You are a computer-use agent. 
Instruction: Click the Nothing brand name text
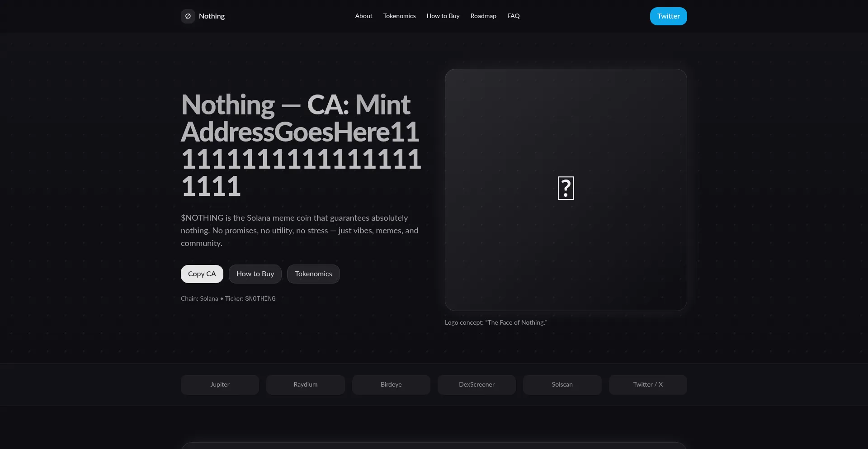212,16
